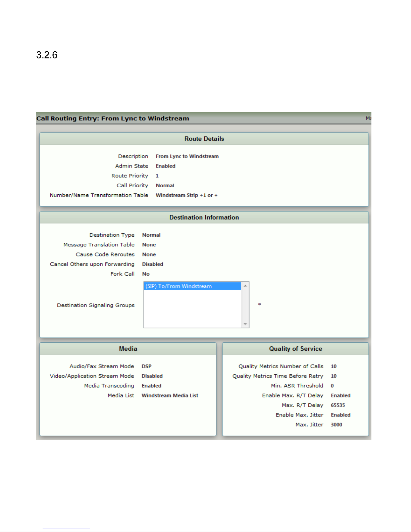Click 'Windstream Media List' value

point(170,396)
